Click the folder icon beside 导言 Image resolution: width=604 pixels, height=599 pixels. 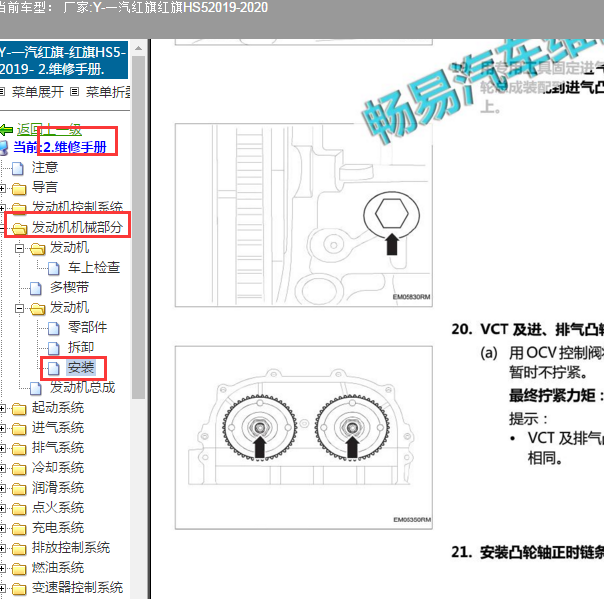pos(19,189)
